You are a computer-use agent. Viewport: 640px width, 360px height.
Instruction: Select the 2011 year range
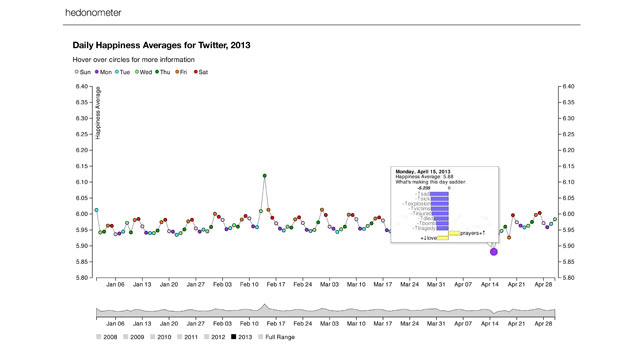pos(187,337)
